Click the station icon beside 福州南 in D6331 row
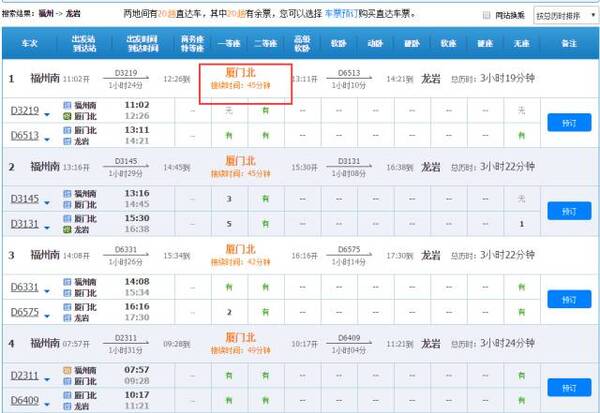Viewport: 600px width, 413px height. 67,282
